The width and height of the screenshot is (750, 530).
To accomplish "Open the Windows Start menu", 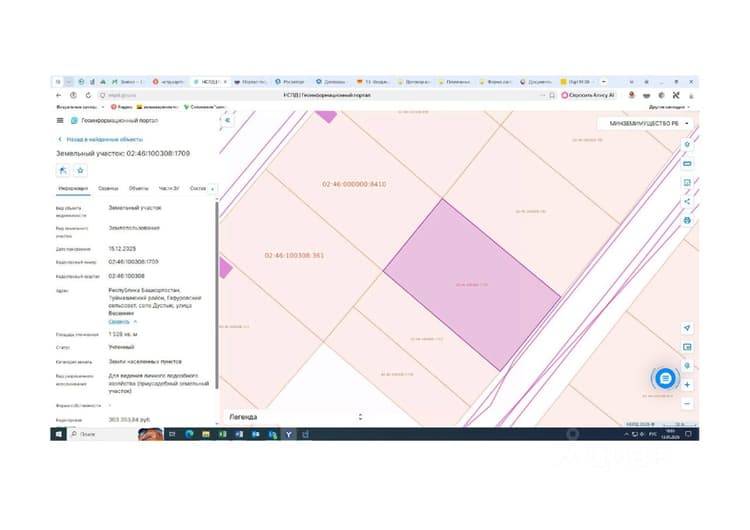I will 58,434.
